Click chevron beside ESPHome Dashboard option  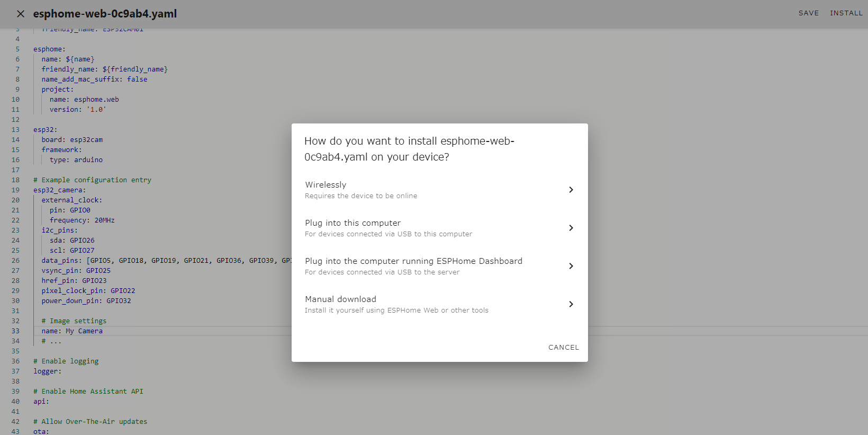pos(571,266)
